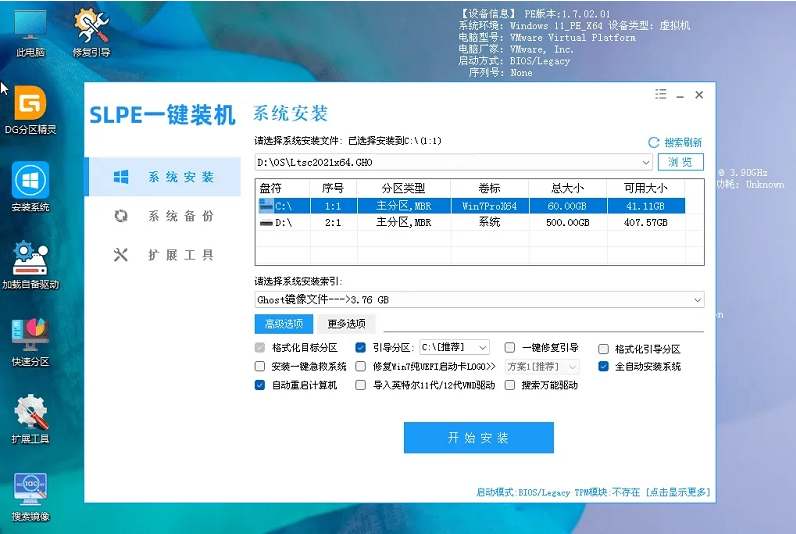The image size is (796, 534).
Task: Launch 快速分区 desktop shortcut
Action: (30, 342)
